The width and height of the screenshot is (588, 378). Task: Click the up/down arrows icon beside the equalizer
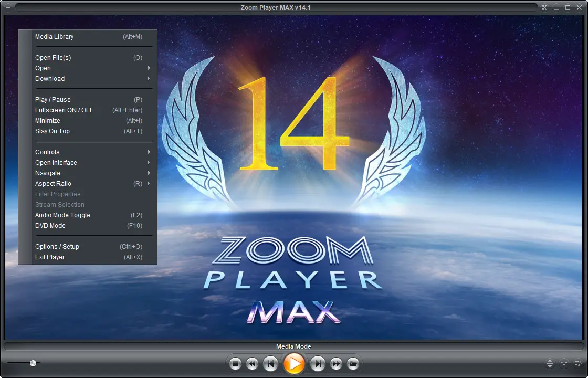tap(550, 363)
